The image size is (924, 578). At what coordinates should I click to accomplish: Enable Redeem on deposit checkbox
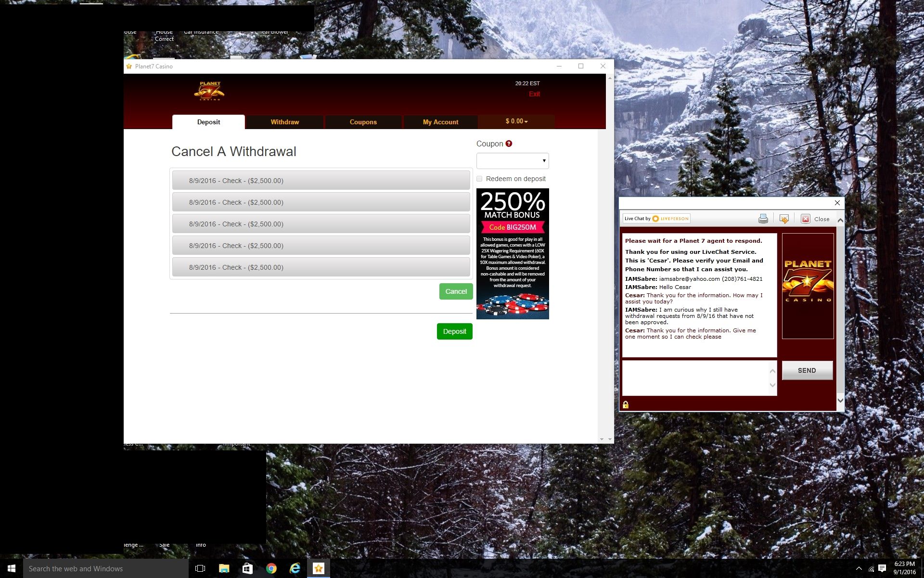point(479,179)
